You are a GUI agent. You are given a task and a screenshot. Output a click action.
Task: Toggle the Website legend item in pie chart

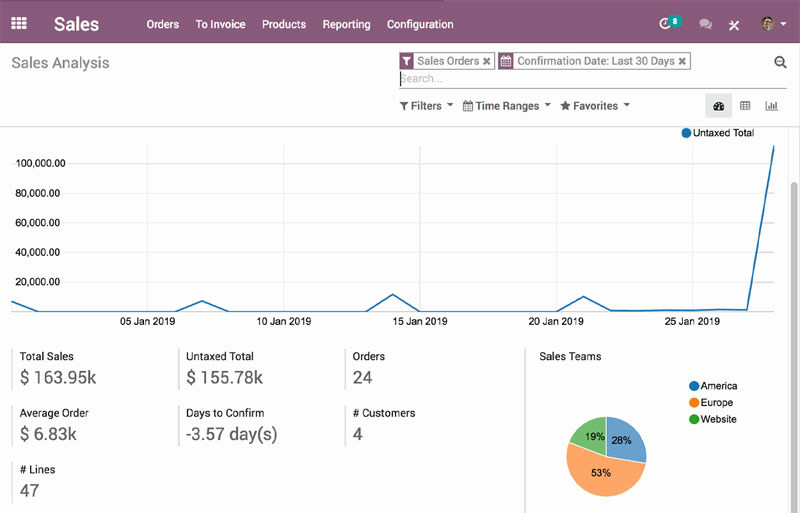coord(718,419)
